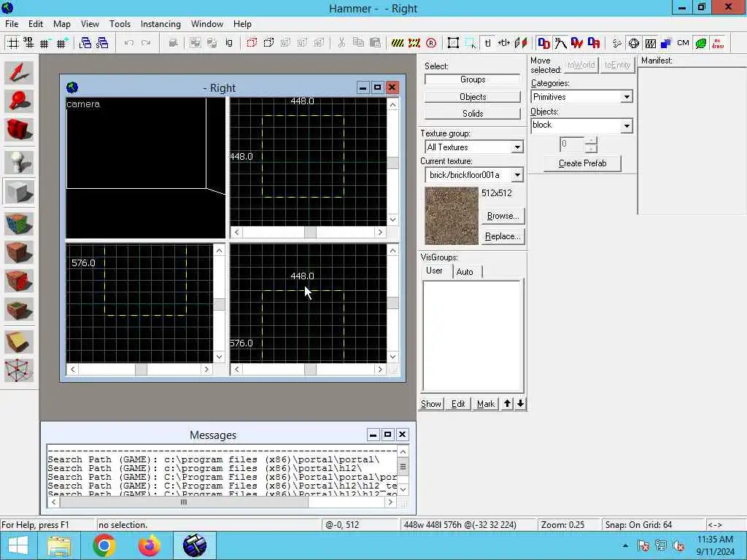Click the blue-red DD toolbar icon
The image size is (747, 560).
[x=543, y=43]
